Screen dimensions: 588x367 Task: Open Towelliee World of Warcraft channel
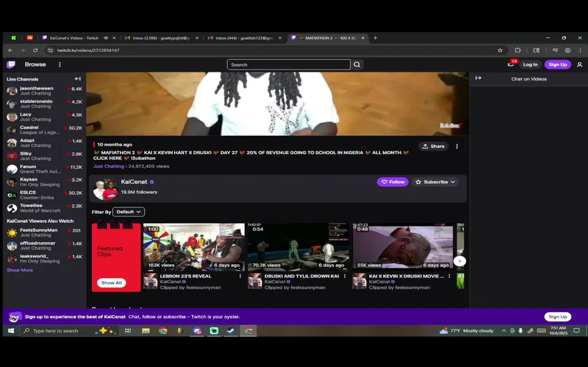(x=44, y=208)
